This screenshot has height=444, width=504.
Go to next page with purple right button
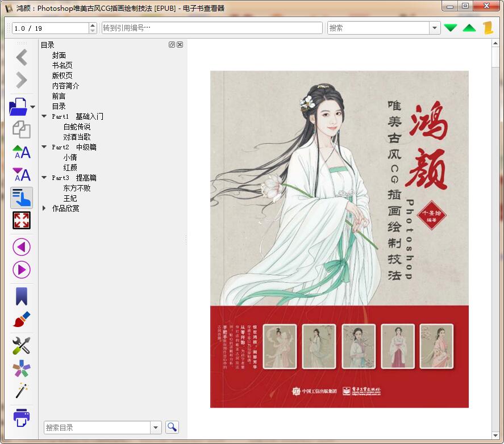(22, 270)
